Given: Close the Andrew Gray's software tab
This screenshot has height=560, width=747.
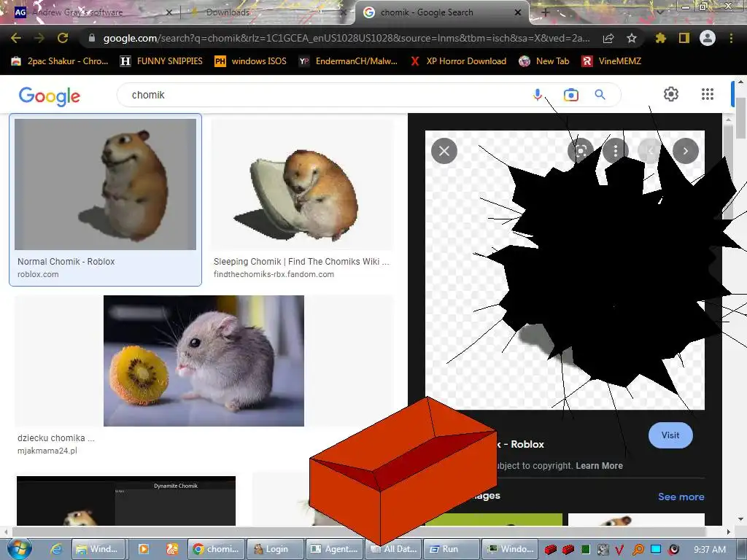Looking at the screenshot, I should click(169, 13).
